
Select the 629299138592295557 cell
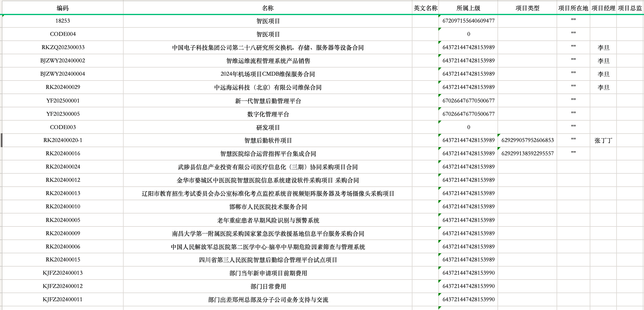coord(527,153)
